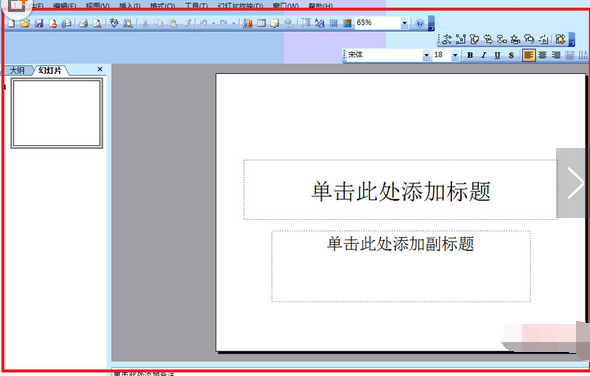590x376 pixels.
Task: Click the Print icon in the toolbar
Action: click(x=83, y=23)
